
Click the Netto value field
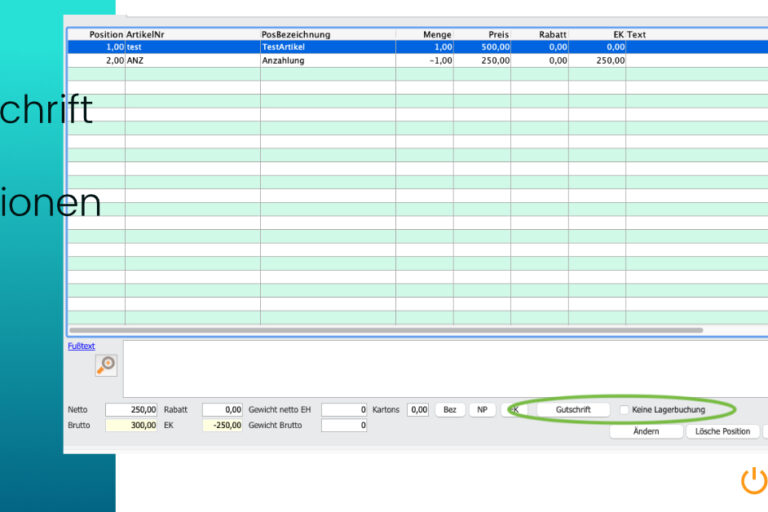coord(131,410)
